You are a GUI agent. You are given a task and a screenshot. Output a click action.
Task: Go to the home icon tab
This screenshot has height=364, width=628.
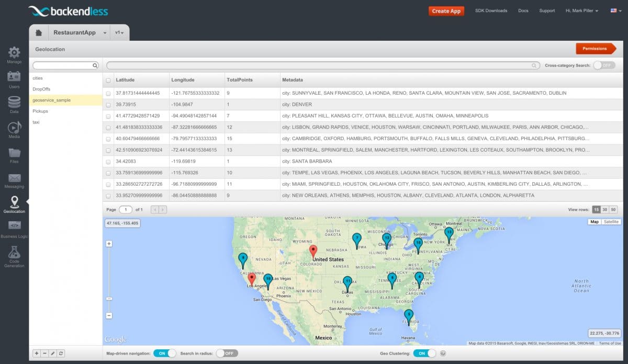click(39, 32)
